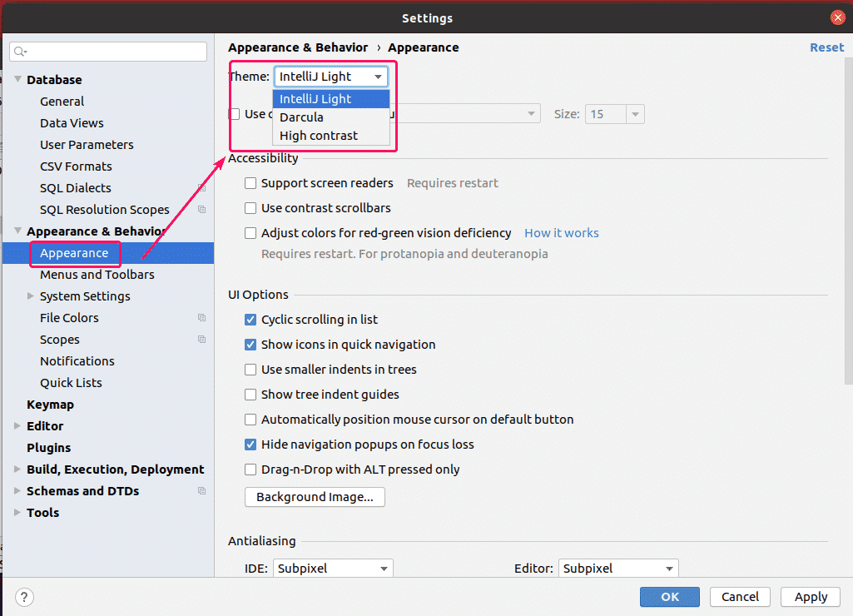The image size is (853, 616).
Task: Click the Cancel button
Action: pyautogui.click(x=740, y=597)
